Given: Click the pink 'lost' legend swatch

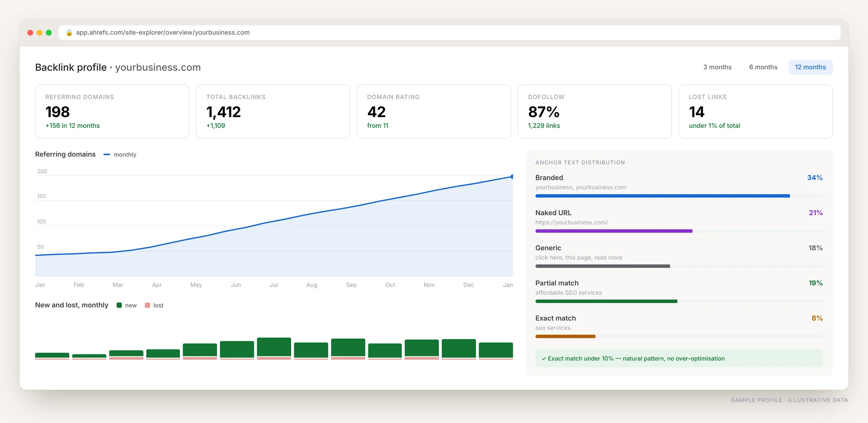Looking at the screenshot, I should click(148, 305).
